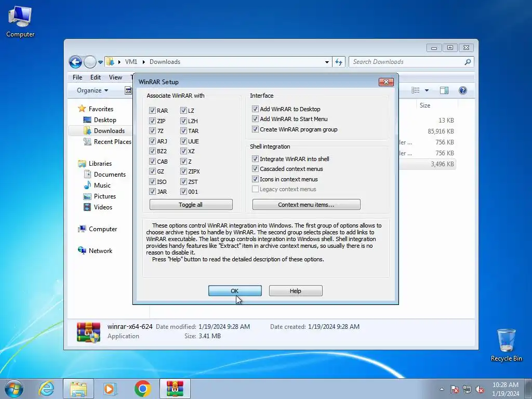Viewport: 532px width, 399px height.
Task: Toggle the JAR association checkbox
Action: (152, 192)
